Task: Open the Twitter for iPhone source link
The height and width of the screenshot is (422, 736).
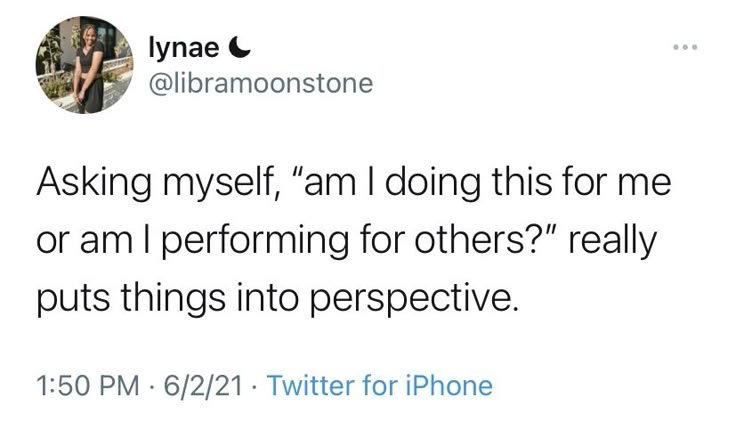Action: (x=380, y=385)
